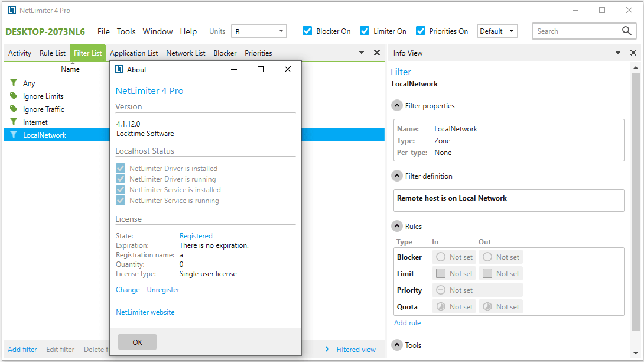Image resolution: width=644 pixels, height=362 pixels.
Task: Click the NetLimiter app logo in main title bar
Action: click(11, 10)
